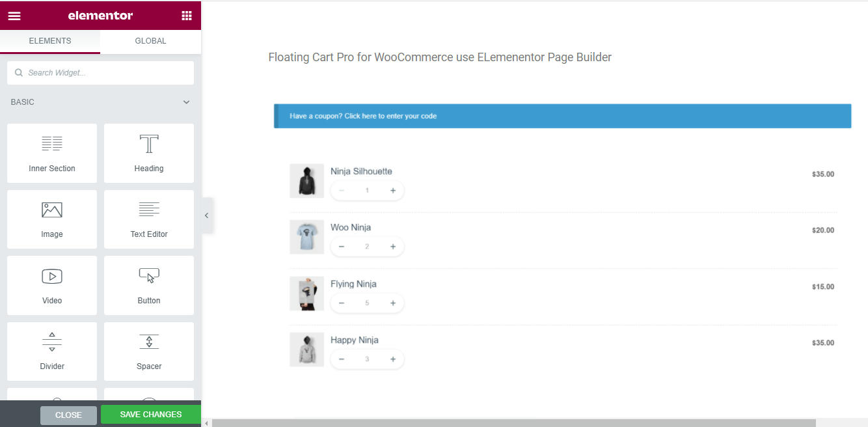Viewport: 868px width, 427px height.
Task: Switch to the Elements tab
Action: click(x=50, y=41)
